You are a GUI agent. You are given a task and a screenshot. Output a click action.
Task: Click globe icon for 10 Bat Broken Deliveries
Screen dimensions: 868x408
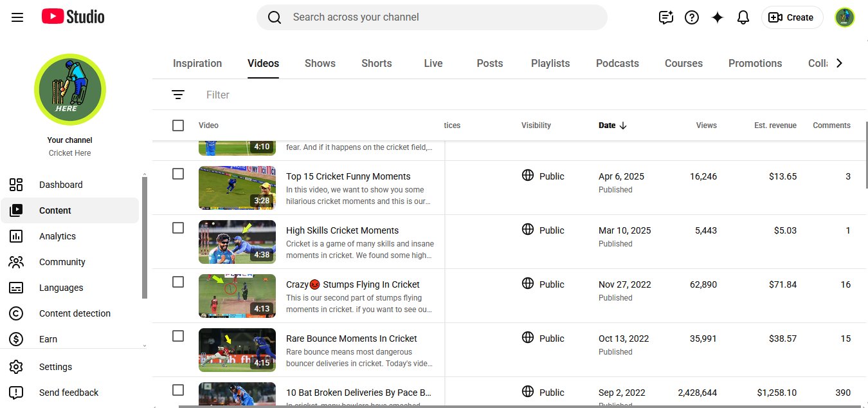(528, 391)
